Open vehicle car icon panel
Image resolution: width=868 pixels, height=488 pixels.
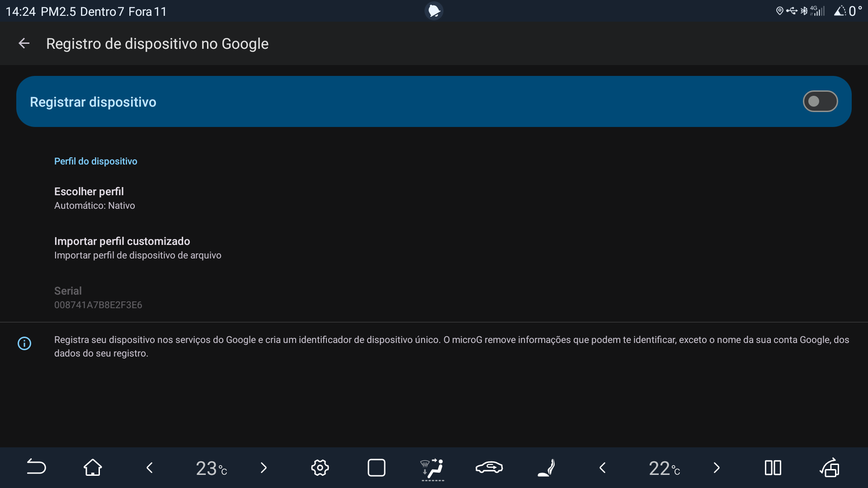489,467
